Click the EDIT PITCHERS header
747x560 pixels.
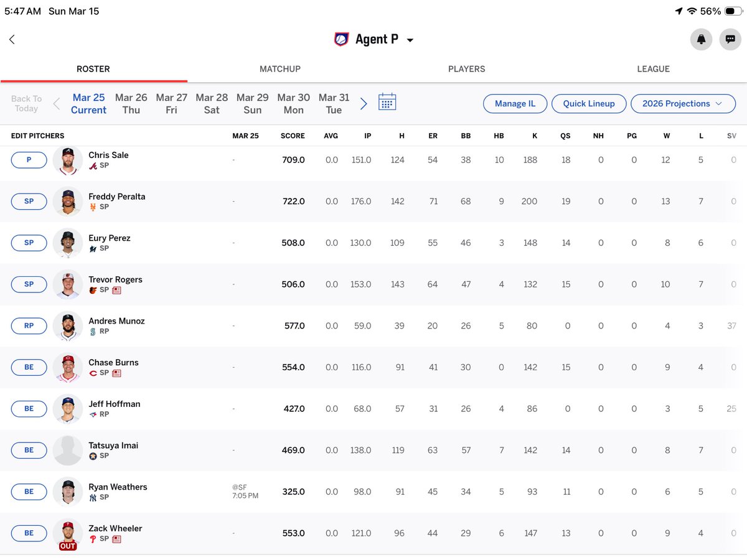coord(37,136)
